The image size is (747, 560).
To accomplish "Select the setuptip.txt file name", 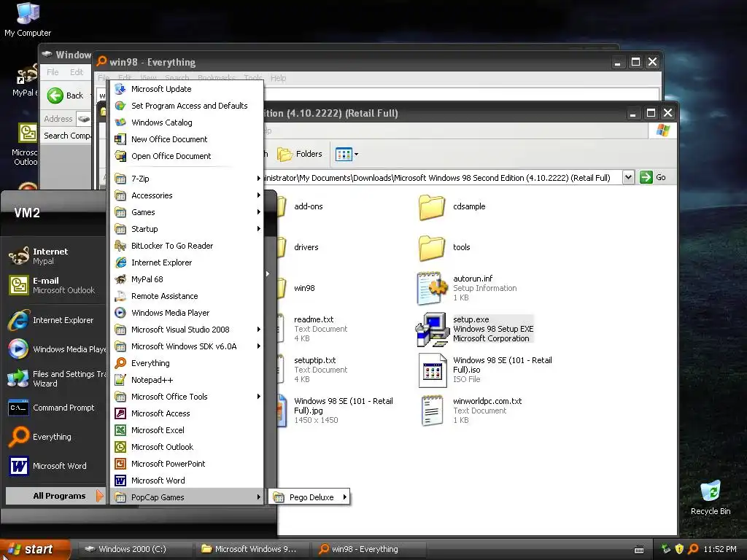I will point(315,360).
